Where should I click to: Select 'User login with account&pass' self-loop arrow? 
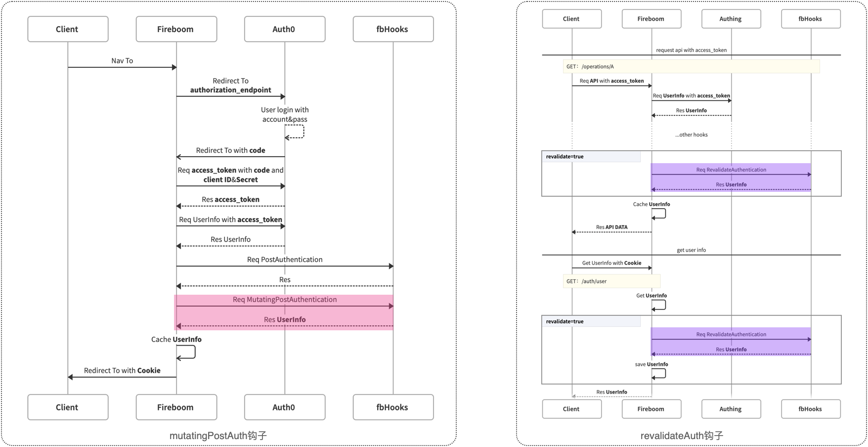[295, 132]
